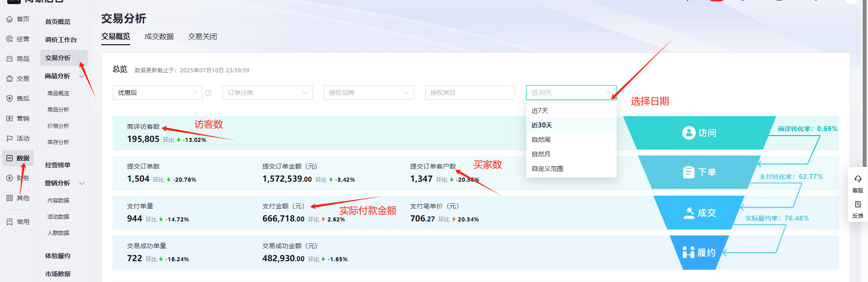Select the 营销 sidebar icon
868x282 pixels.
pyautogui.click(x=9, y=118)
